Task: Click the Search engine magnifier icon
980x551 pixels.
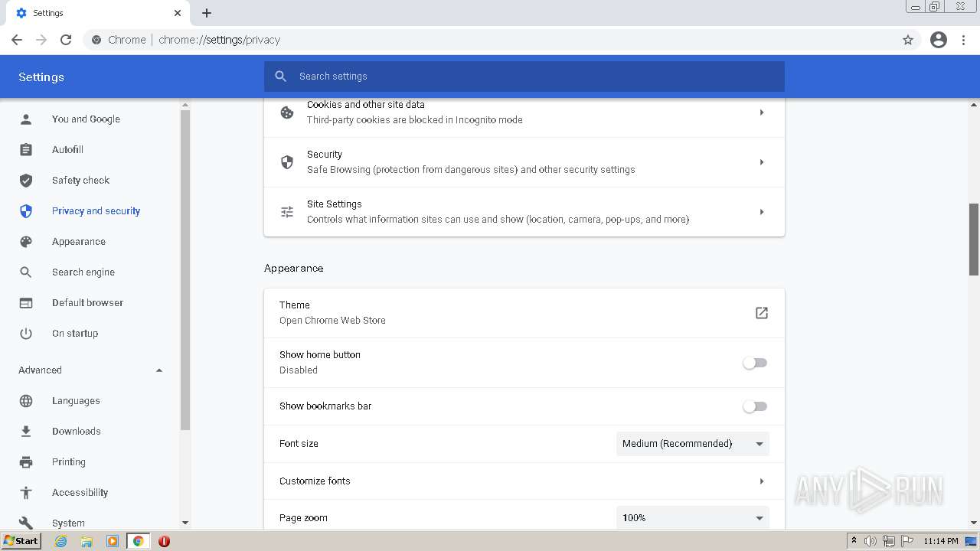Action: (26, 272)
